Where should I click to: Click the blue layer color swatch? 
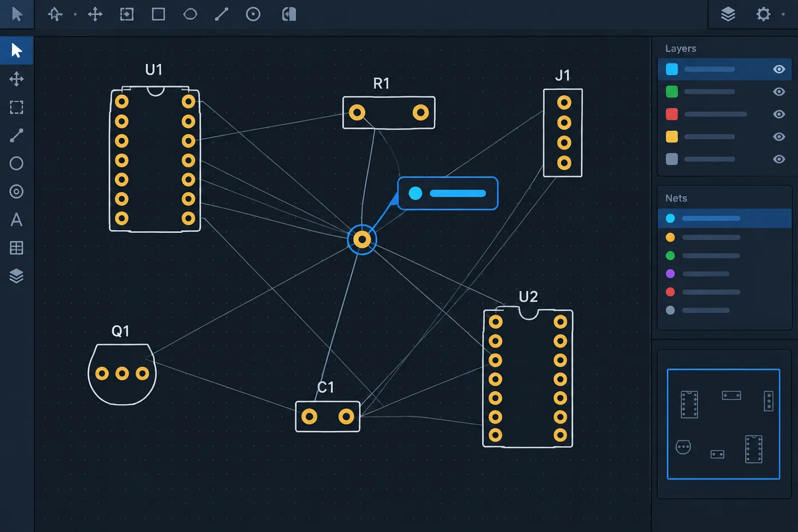pos(672,69)
